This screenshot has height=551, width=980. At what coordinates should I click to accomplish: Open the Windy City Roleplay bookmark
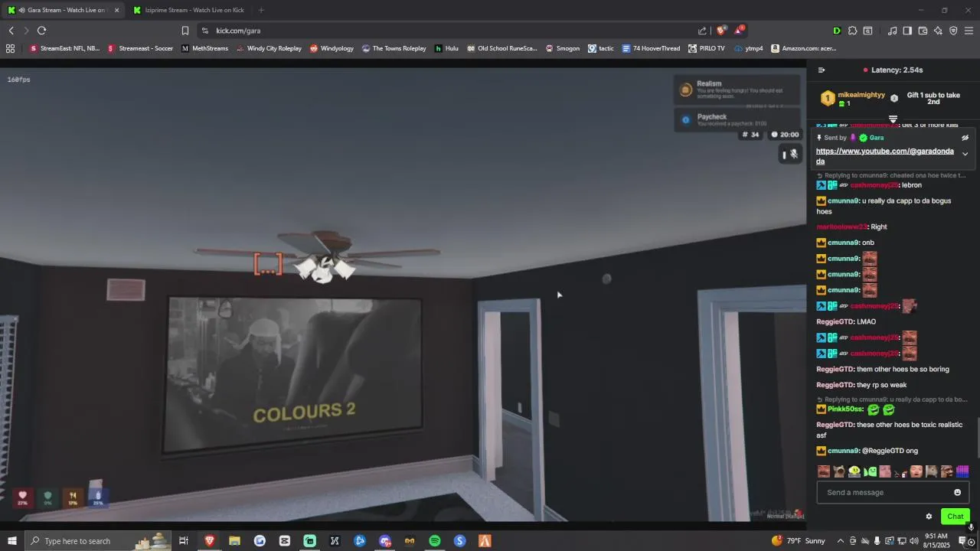pos(269,48)
